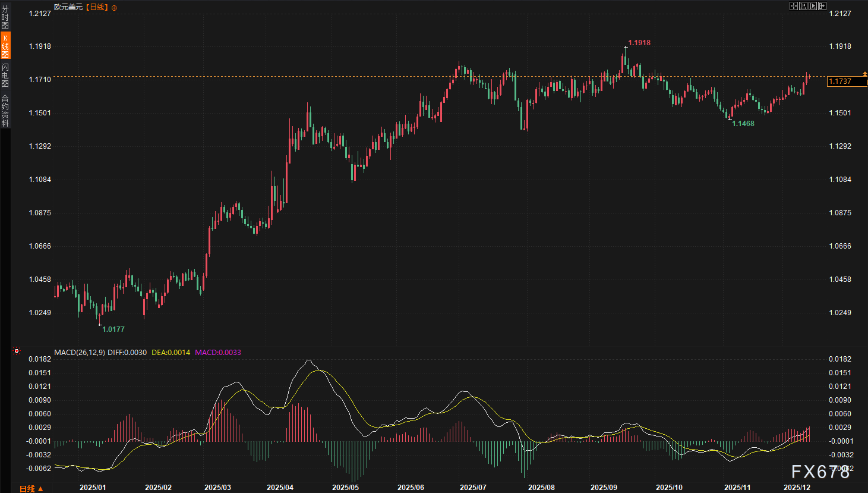
Task: Click the jump-to-chart-start icon at top right
Action: 803,6
